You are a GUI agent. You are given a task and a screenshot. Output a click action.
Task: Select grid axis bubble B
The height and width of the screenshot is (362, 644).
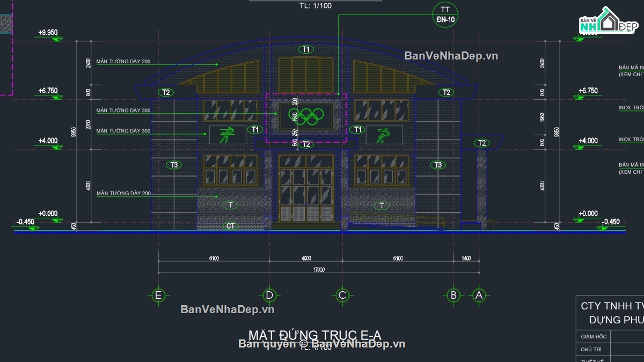pos(453,295)
